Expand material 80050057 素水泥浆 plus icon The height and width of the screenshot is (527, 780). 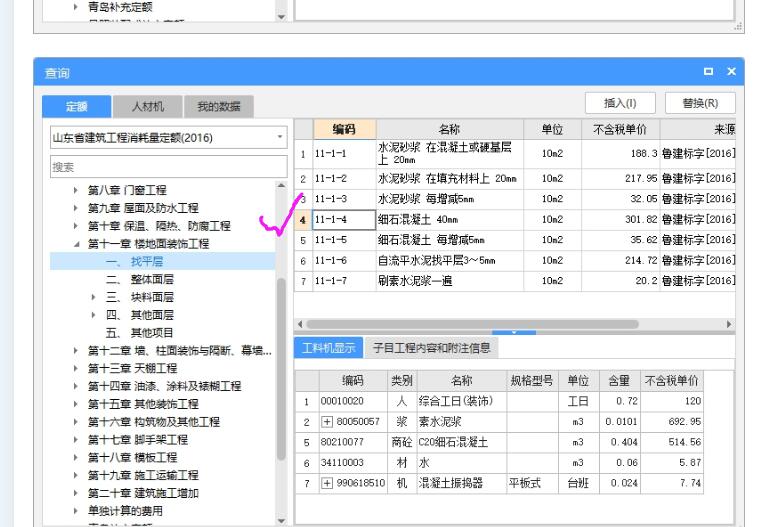326,422
